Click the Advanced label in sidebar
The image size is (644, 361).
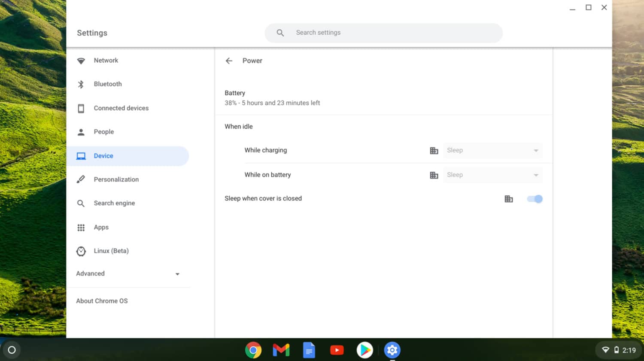(90, 273)
